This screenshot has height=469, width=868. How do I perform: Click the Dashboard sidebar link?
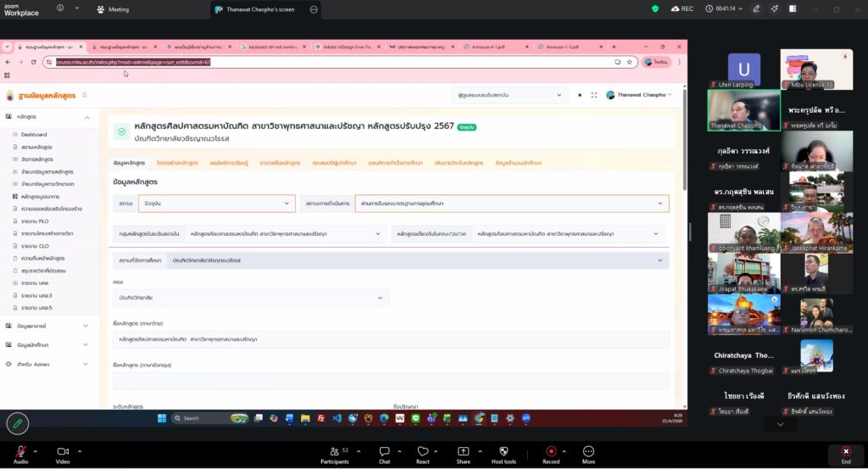click(x=34, y=135)
